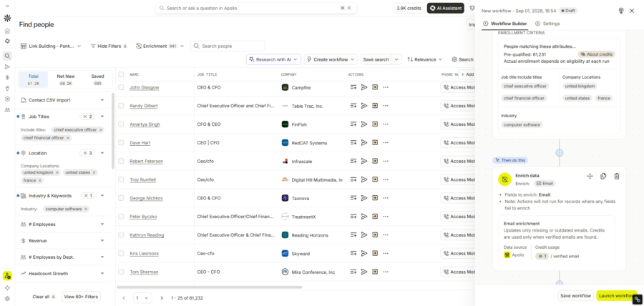The image size is (644, 306).
Task: Collapse the Job Titles filter section
Action: 102,117
